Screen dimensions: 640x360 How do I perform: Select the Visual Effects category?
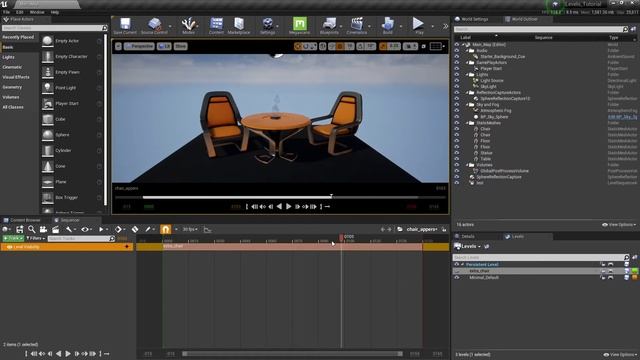click(16, 77)
